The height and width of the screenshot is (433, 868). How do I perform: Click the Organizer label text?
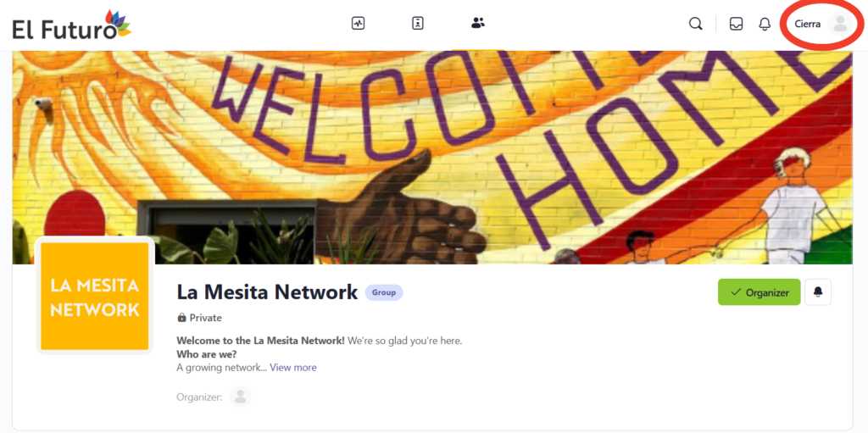tap(199, 397)
